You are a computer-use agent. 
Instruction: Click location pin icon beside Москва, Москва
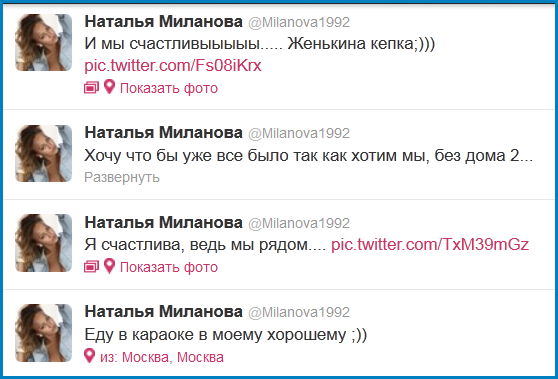89,356
